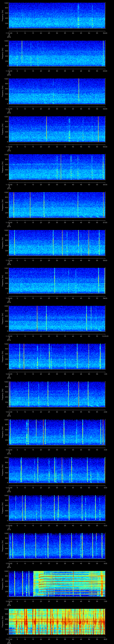The height and width of the screenshot is (644, 114).
Task: Click the 11:51:00 time axis label
Action: (x=9, y=33)
